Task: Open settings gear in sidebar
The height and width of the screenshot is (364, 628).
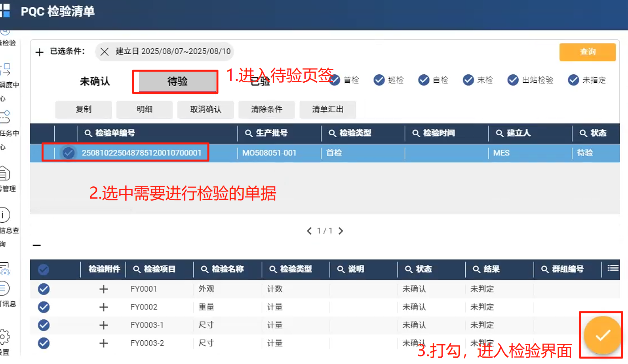Action: tap(5, 337)
